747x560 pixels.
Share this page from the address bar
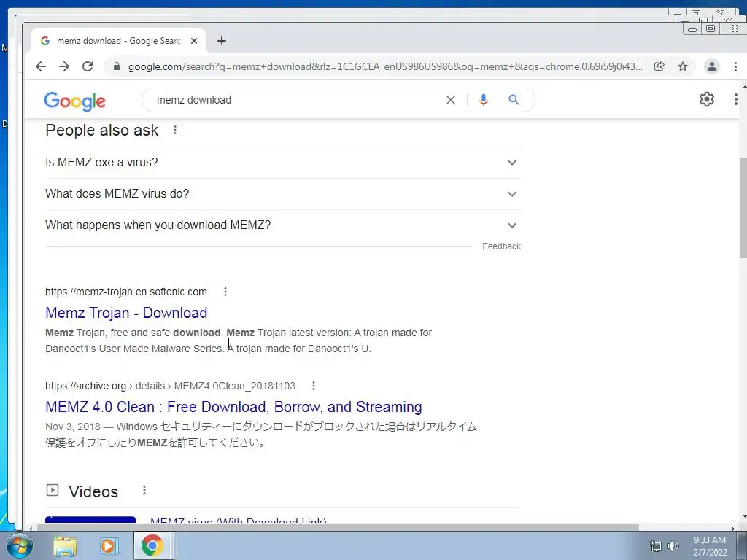click(x=659, y=66)
